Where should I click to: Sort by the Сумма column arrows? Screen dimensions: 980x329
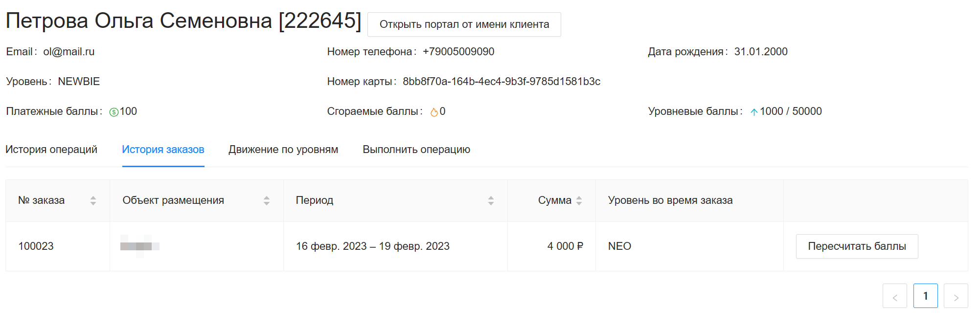579,200
